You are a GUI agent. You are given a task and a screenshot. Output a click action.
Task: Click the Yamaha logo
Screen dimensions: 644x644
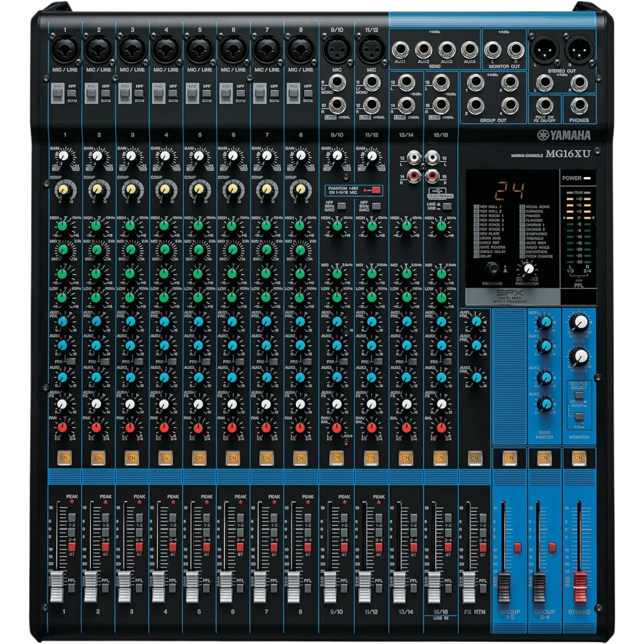pyautogui.click(x=564, y=135)
